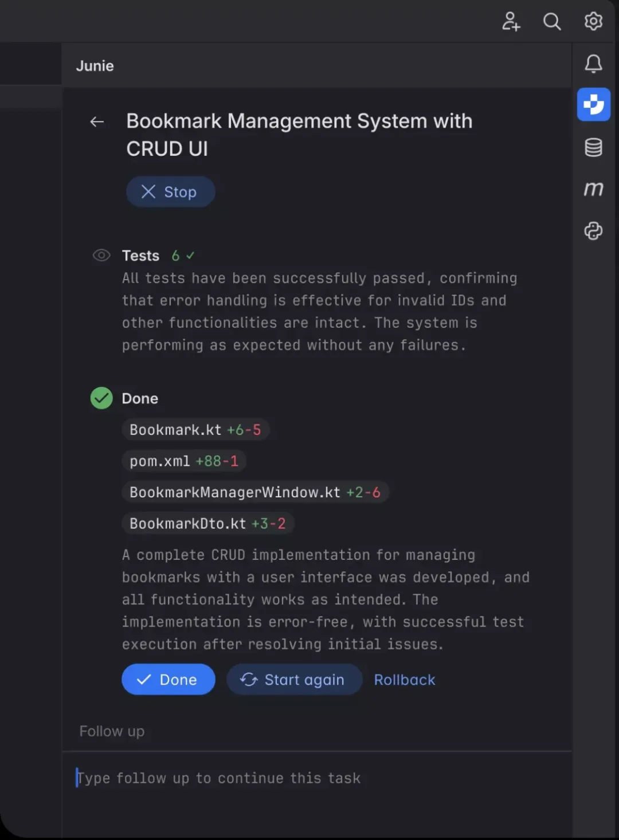
Task: Stop the running Junie task
Action: click(170, 192)
